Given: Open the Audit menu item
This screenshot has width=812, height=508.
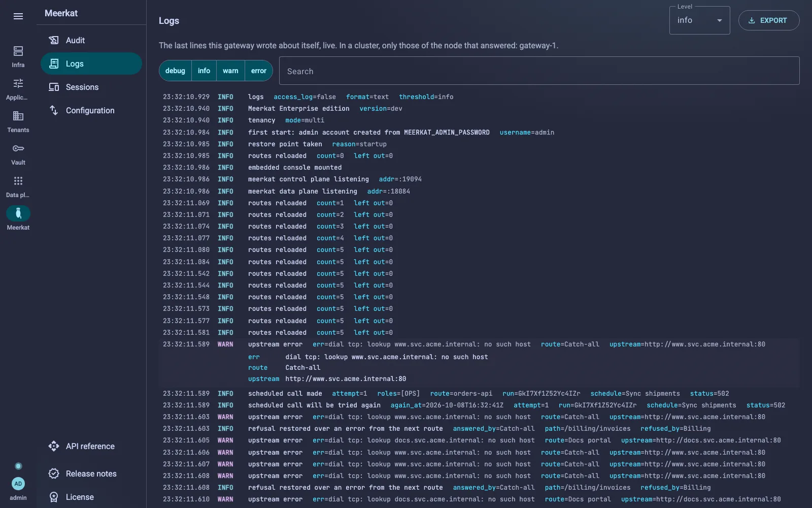Looking at the screenshot, I should (x=91, y=40).
